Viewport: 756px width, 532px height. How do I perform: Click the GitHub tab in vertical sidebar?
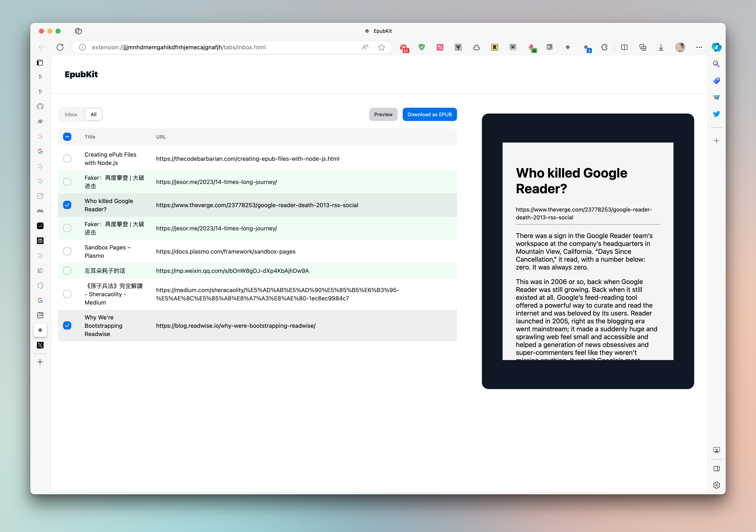click(40, 106)
